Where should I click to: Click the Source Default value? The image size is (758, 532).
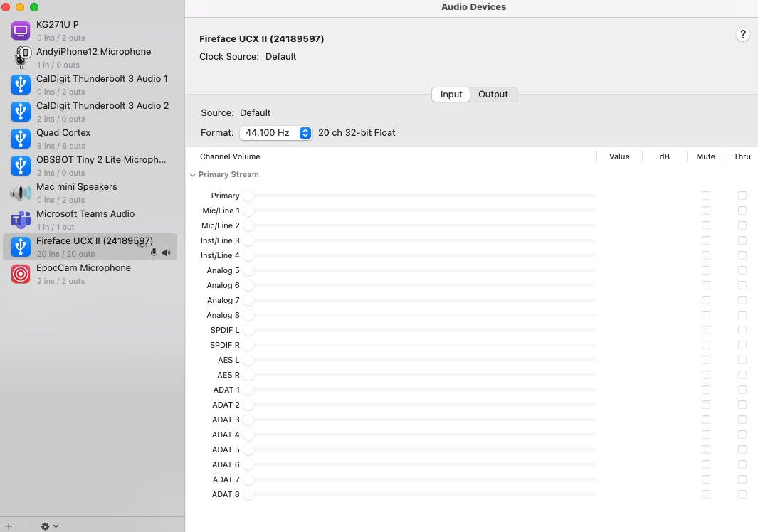(x=256, y=112)
